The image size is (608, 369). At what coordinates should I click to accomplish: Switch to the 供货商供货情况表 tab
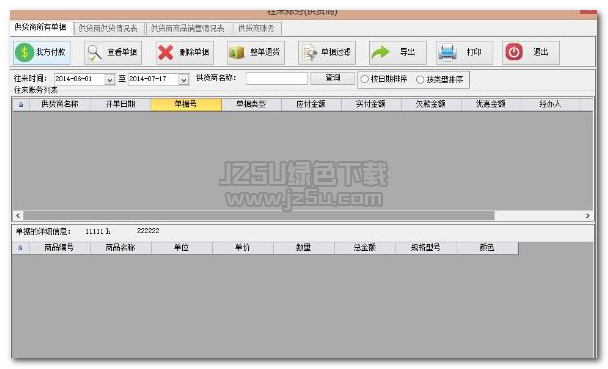tap(108, 28)
